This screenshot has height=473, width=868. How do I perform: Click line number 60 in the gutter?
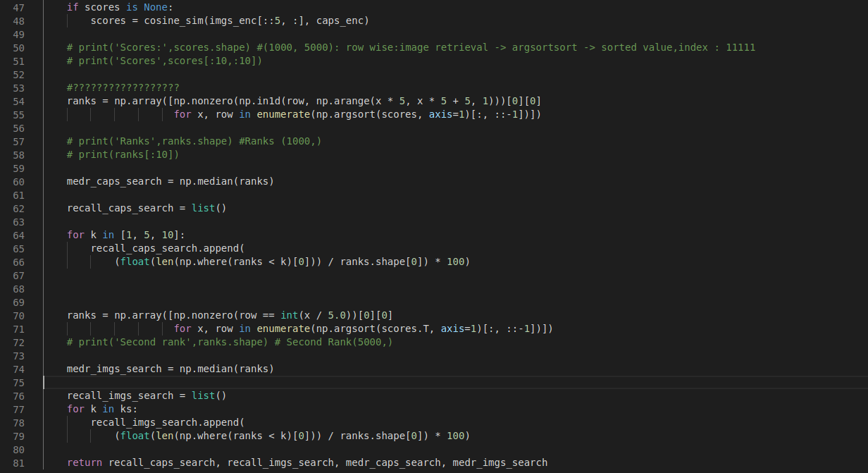pos(18,181)
